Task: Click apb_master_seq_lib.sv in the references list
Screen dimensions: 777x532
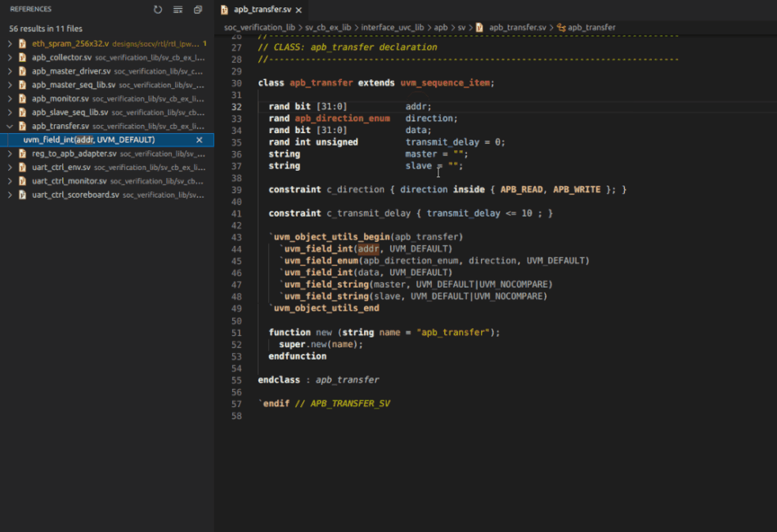Action: (x=74, y=85)
